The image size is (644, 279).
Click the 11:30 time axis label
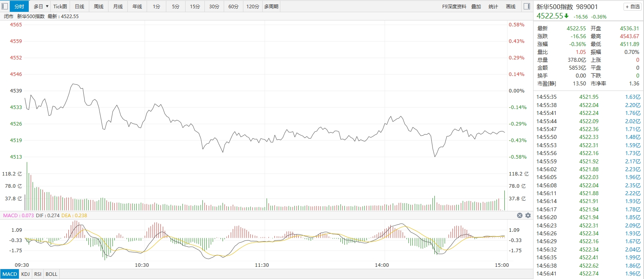(262, 265)
